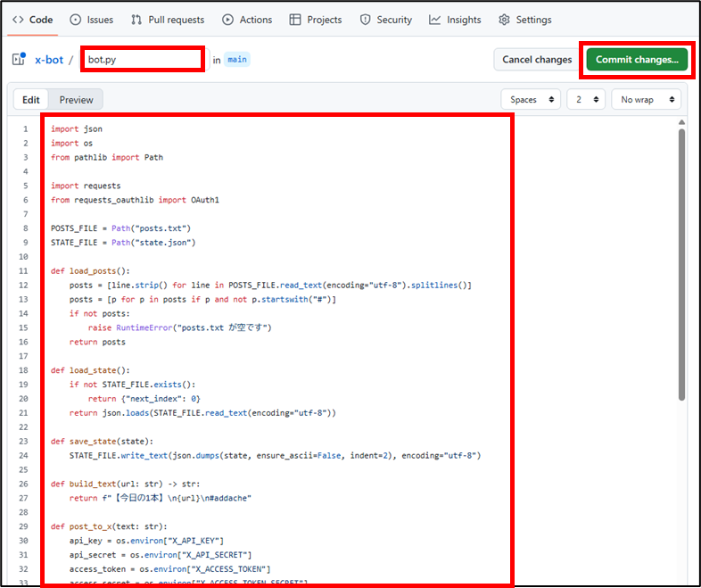Click the bot.py filename input field
The height and width of the screenshot is (588, 701).
pyautogui.click(x=143, y=60)
